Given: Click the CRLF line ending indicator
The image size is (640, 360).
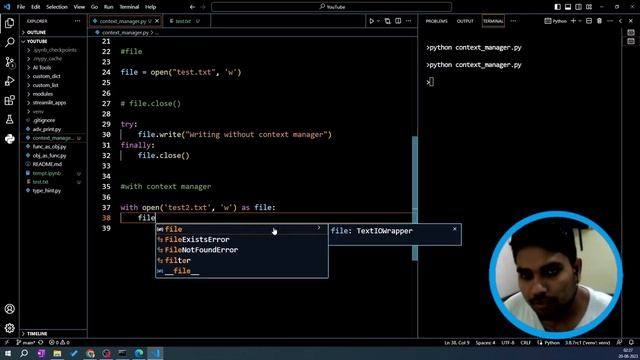Looking at the screenshot, I should (x=525, y=342).
